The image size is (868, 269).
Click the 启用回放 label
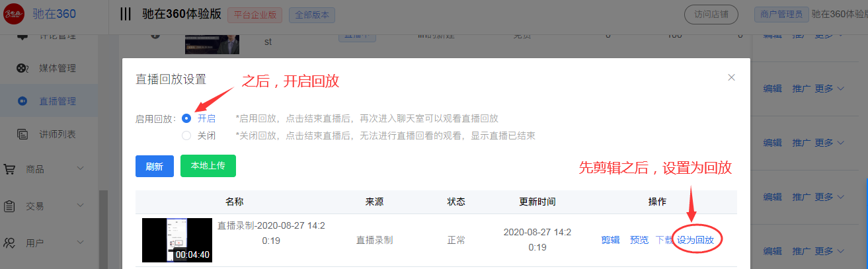point(155,119)
